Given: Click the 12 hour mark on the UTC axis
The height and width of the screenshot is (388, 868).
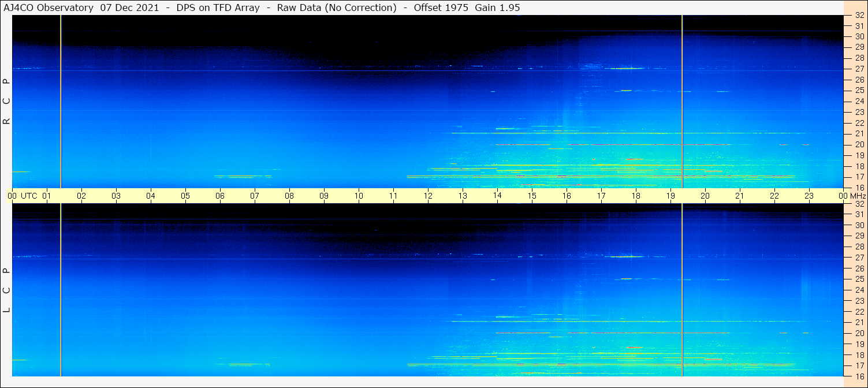Looking at the screenshot, I should click(428, 196).
